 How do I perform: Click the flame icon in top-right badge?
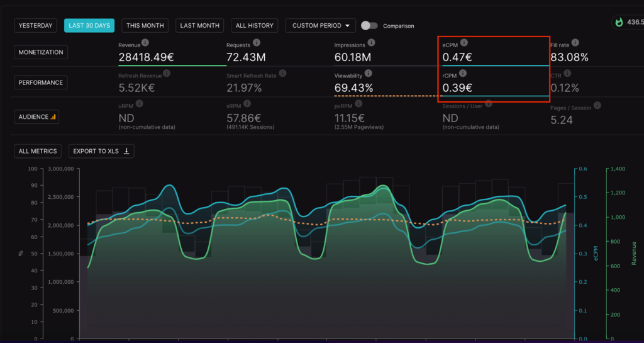(619, 23)
